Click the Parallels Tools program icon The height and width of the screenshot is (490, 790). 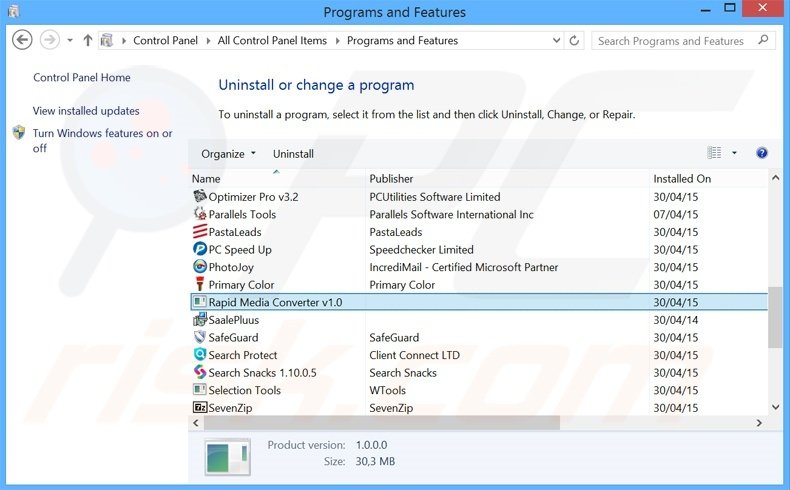click(x=200, y=214)
